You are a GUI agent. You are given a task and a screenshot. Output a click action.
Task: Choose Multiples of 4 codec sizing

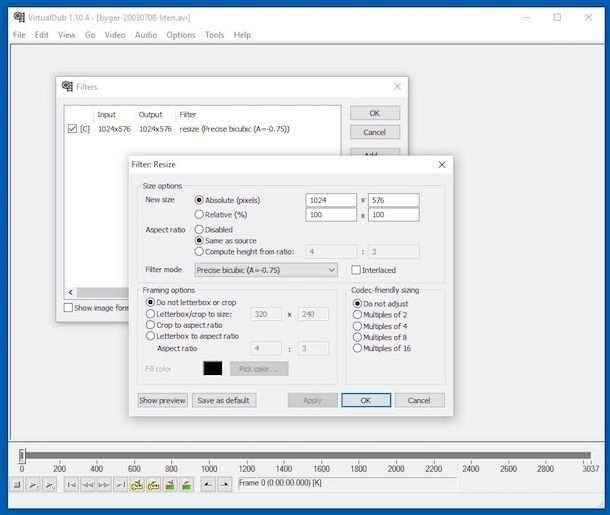click(x=358, y=326)
